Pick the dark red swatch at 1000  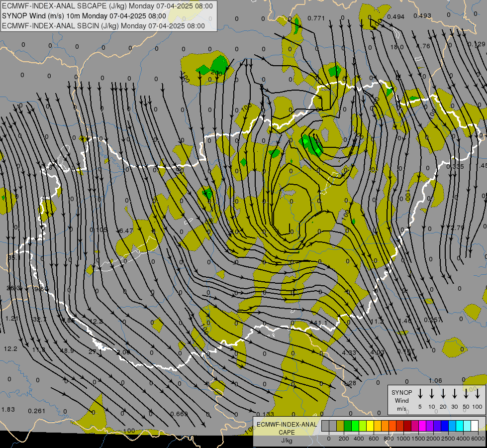[x=407, y=426]
